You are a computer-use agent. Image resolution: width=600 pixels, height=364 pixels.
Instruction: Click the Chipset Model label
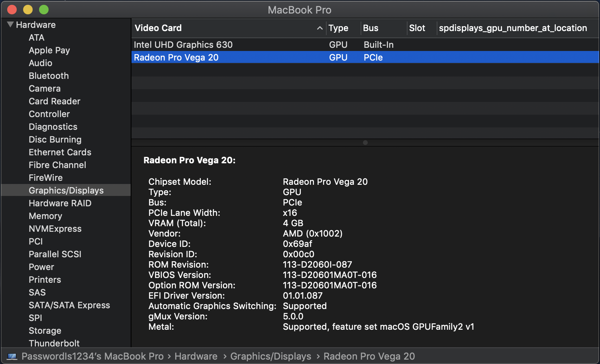click(x=180, y=182)
